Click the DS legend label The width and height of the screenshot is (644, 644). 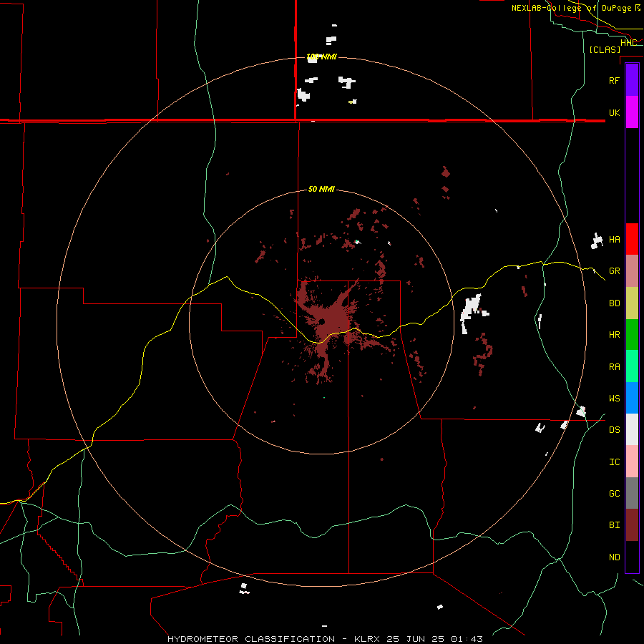click(x=614, y=430)
